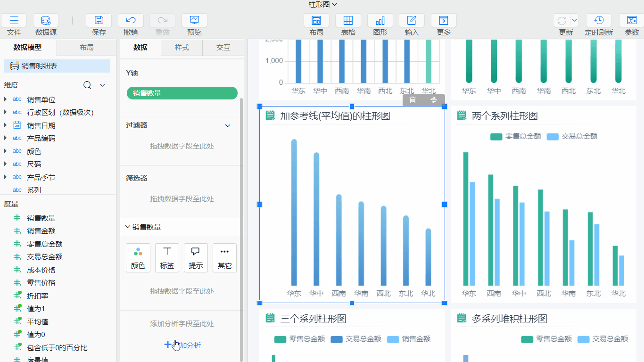Click the Scheduled Refresh (定时刷新) icon
This screenshot has height=362, width=644.
pyautogui.click(x=599, y=21)
